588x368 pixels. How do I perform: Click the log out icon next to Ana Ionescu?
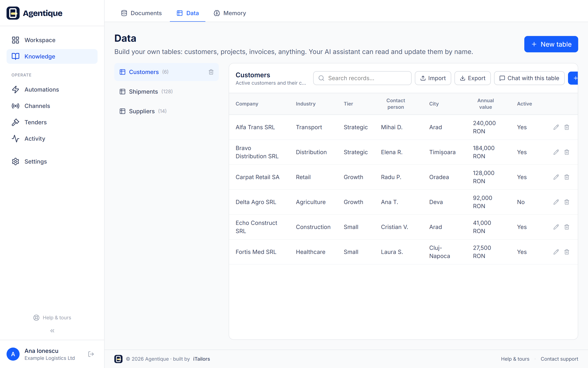click(x=91, y=354)
